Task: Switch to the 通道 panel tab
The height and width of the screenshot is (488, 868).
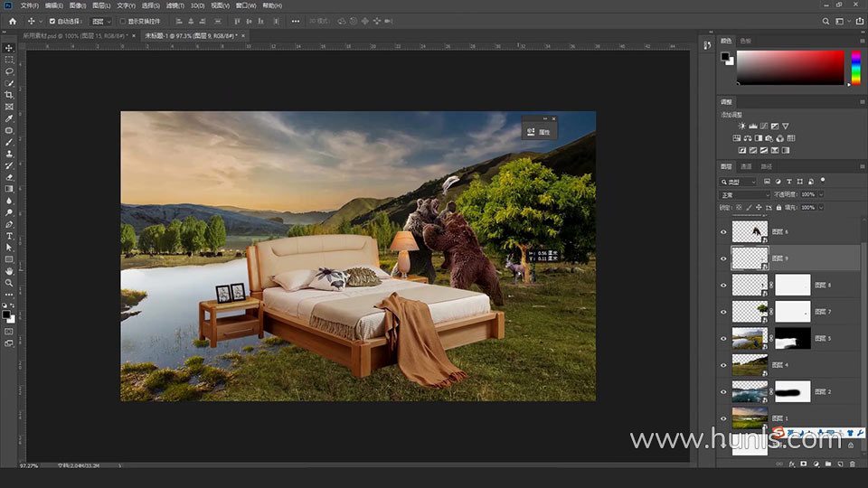Action: pos(746,167)
